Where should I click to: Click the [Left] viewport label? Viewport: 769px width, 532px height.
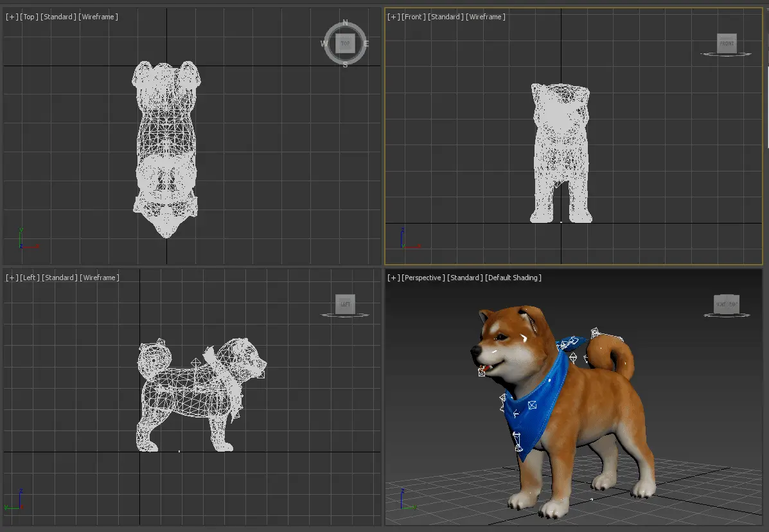[29, 278]
